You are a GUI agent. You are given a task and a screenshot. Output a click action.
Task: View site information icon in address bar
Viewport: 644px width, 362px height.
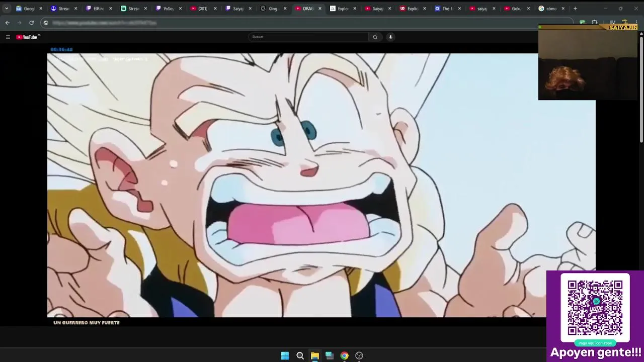(x=46, y=23)
